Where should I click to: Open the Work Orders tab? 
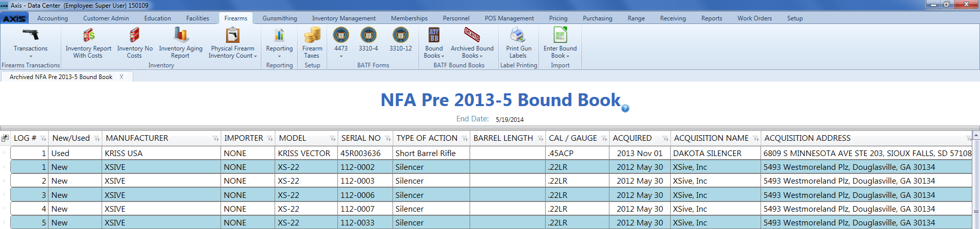click(754, 18)
